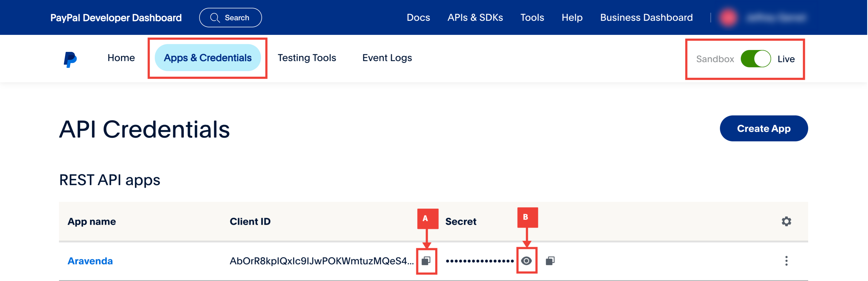Click the masked secret dots
868x281 pixels.
pyautogui.click(x=479, y=261)
